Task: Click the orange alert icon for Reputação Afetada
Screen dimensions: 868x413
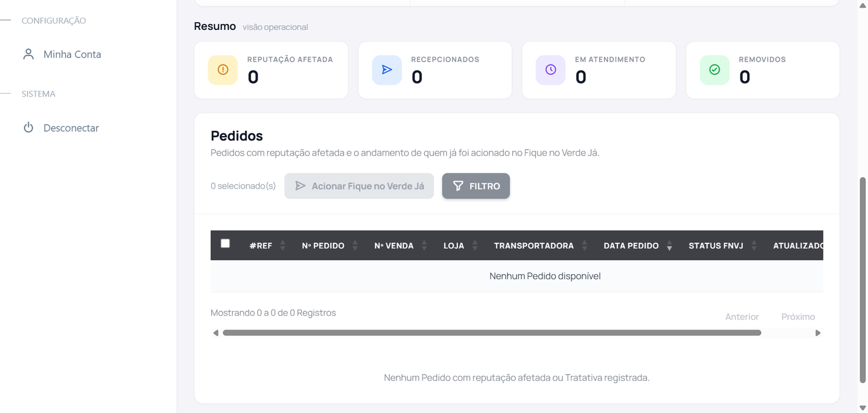Action: (223, 70)
